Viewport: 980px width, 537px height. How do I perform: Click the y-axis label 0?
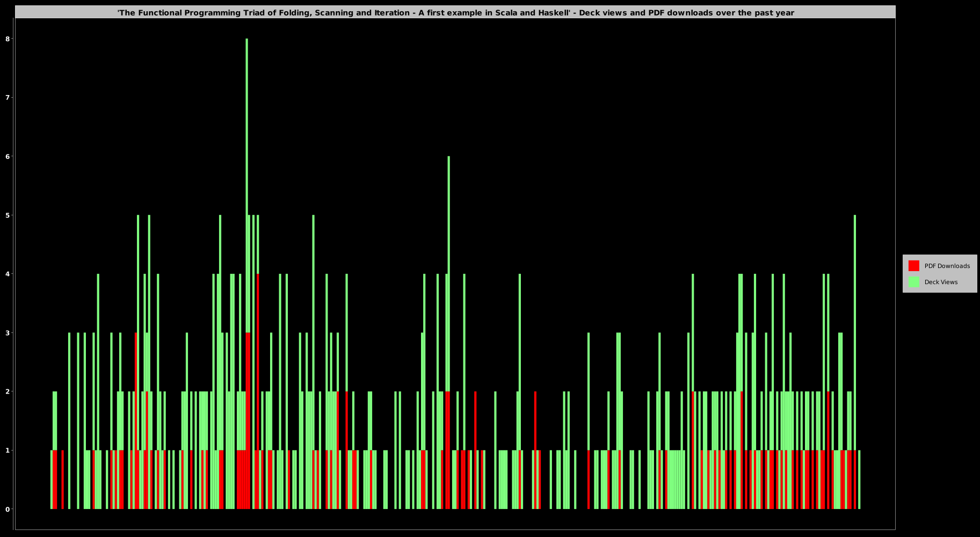pyautogui.click(x=8, y=509)
